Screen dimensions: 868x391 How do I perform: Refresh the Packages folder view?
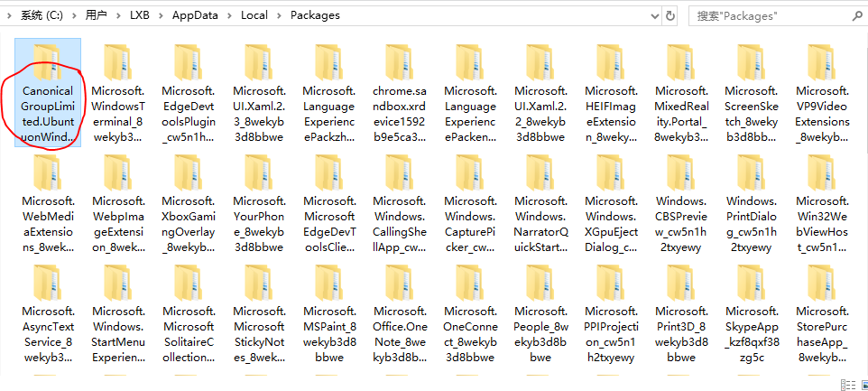(x=669, y=15)
